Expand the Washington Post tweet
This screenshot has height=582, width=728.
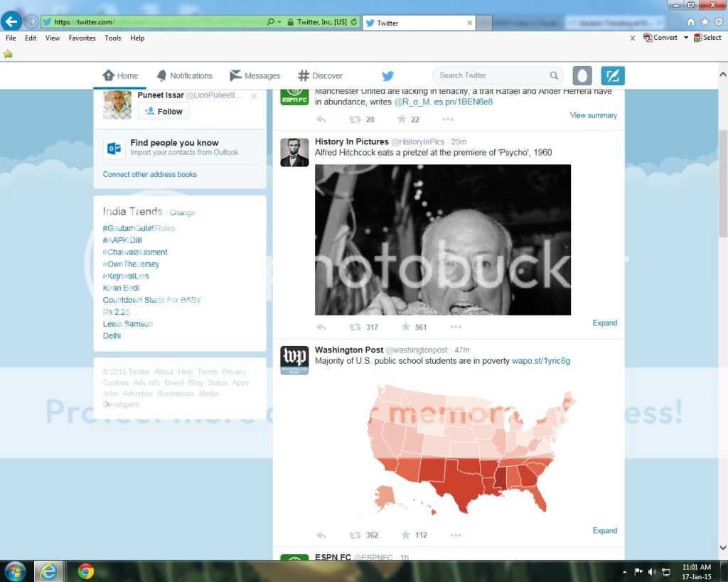click(x=604, y=531)
